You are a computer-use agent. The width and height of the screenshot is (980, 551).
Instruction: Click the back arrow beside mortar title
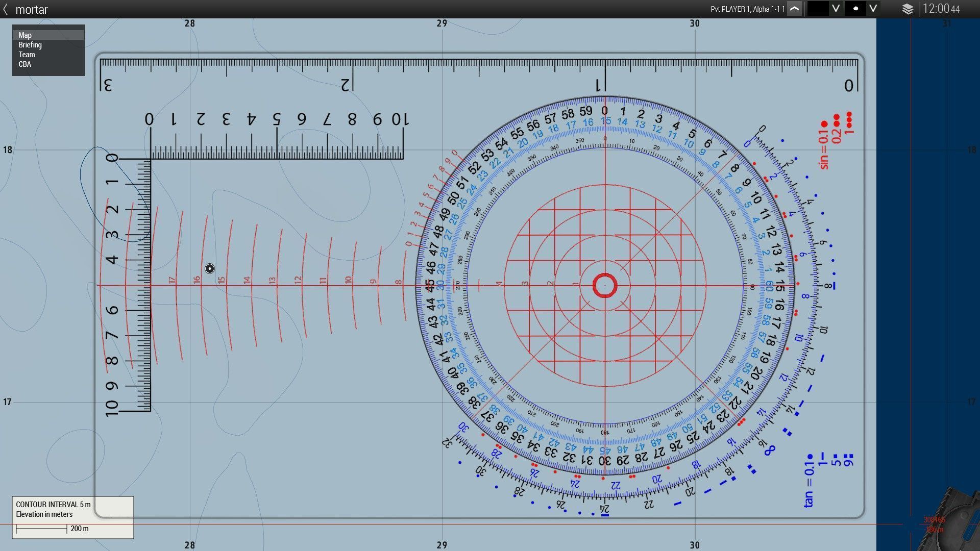pos(6,9)
